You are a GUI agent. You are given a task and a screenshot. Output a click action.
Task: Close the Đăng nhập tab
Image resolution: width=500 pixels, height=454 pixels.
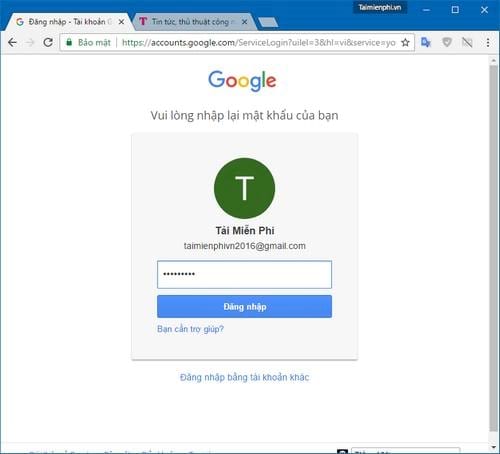(121, 22)
